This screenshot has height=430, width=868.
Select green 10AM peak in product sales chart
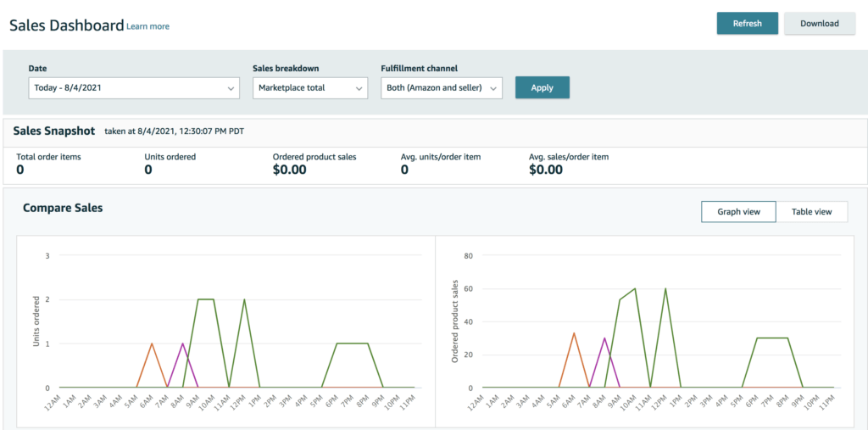click(635, 289)
